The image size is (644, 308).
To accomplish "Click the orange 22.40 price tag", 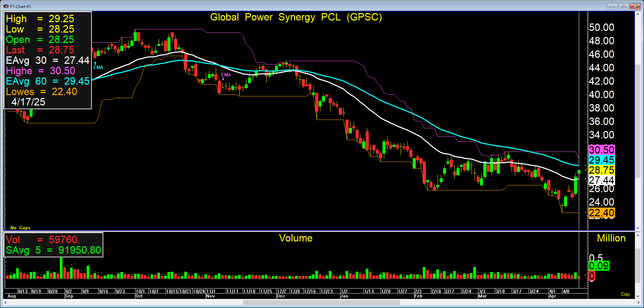I will click(x=602, y=213).
